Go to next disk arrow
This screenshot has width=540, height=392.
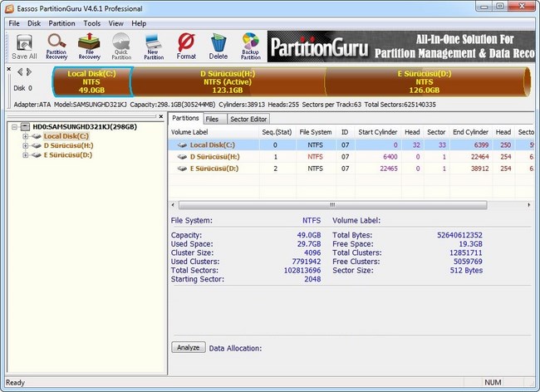pyautogui.click(x=29, y=72)
